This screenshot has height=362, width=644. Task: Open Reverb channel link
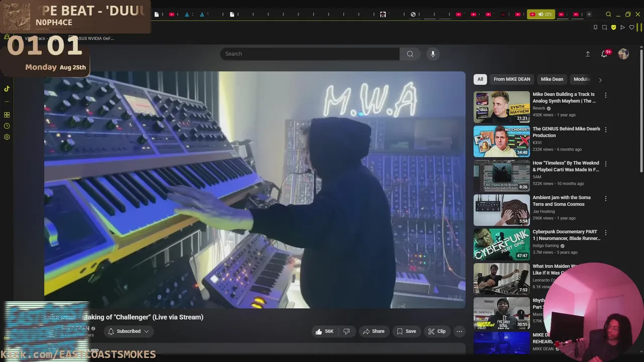539,108
